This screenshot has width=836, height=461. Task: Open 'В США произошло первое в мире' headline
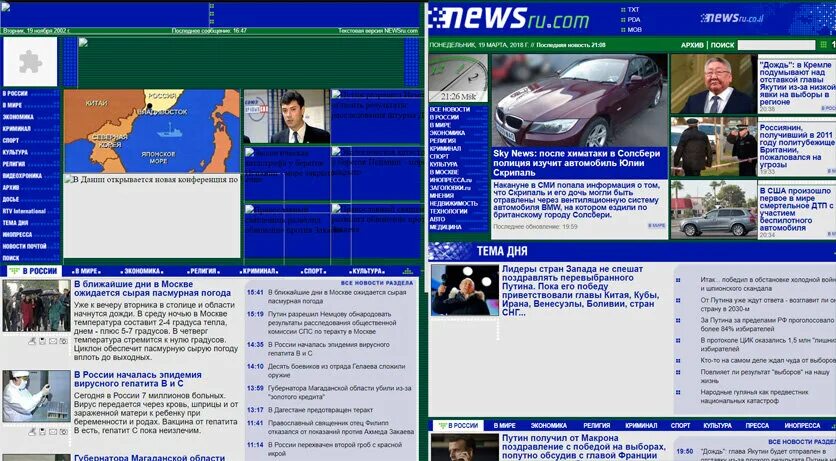pos(797,209)
